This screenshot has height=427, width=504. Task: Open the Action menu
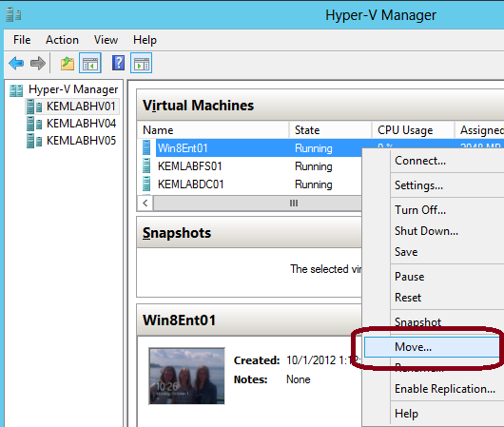coord(62,40)
